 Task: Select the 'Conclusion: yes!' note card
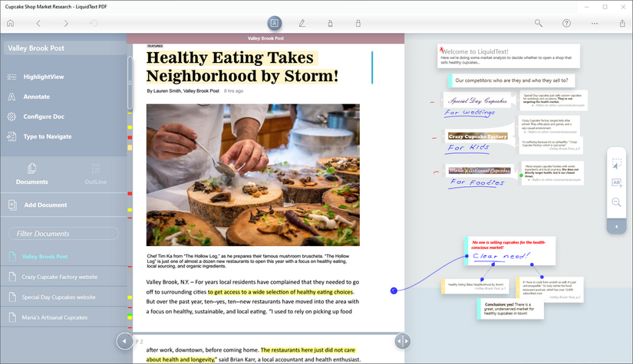coord(511,309)
